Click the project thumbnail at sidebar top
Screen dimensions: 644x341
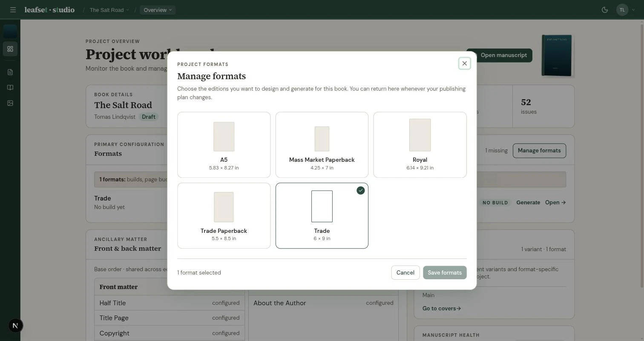[10, 31]
